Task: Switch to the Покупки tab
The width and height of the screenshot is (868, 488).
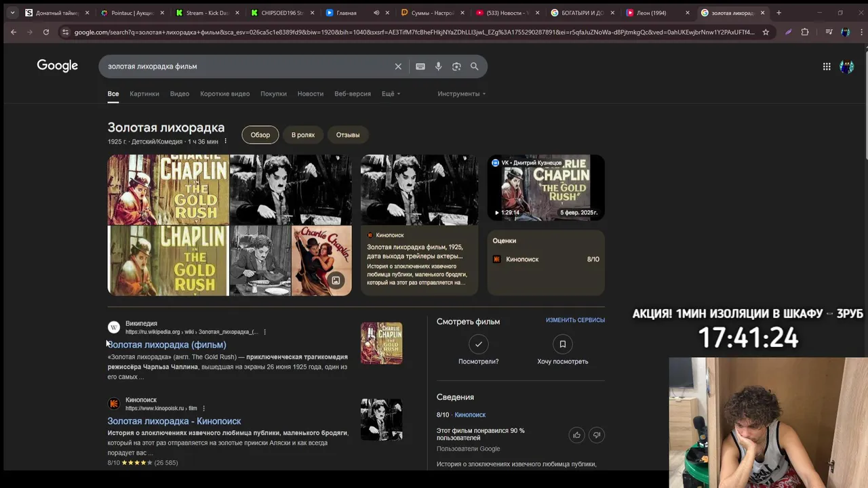Action: click(x=273, y=94)
